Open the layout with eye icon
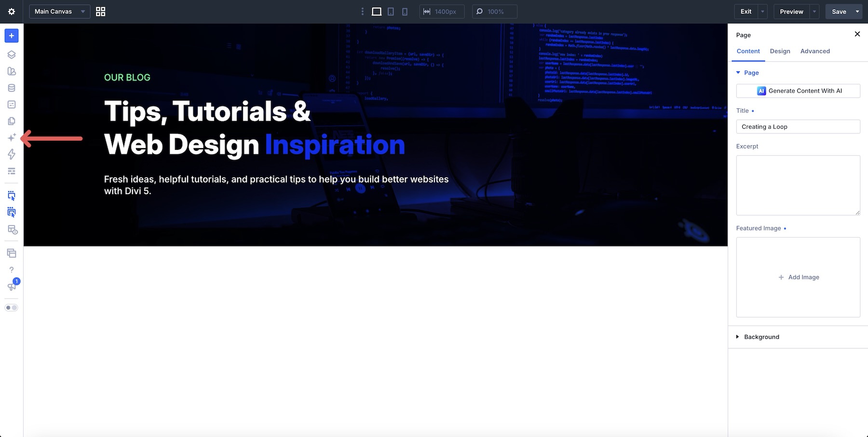 13,230
